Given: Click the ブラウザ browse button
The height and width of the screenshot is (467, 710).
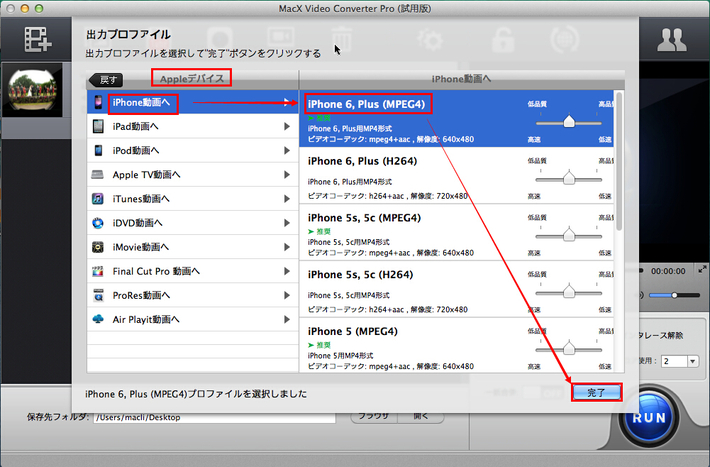Looking at the screenshot, I should [374, 416].
